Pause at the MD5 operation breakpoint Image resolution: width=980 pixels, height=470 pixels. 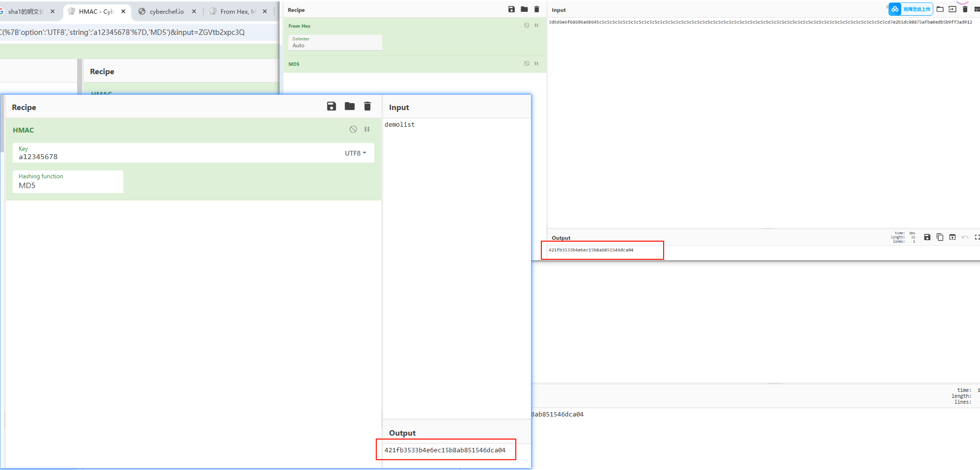(x=536, y=63)
